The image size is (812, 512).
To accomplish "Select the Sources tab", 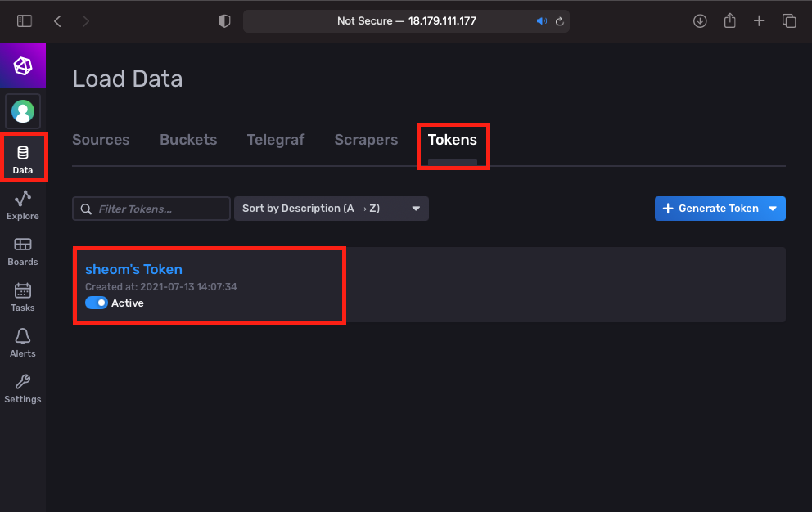I will coord(101,140).
